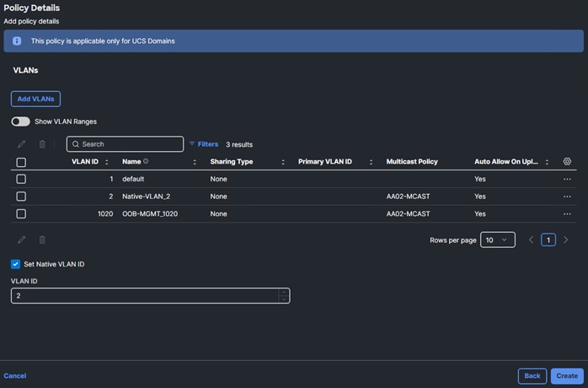Go to the next page of results
This screenshot has height=388, width=588.
pyautogui.click(x=565, y=240)
